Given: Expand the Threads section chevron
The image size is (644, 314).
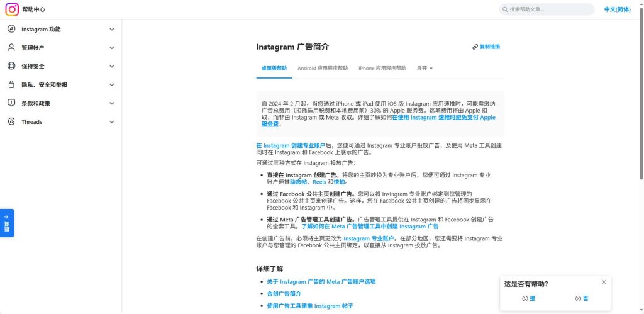Looking at the screenshot, I should coord(112,121).
